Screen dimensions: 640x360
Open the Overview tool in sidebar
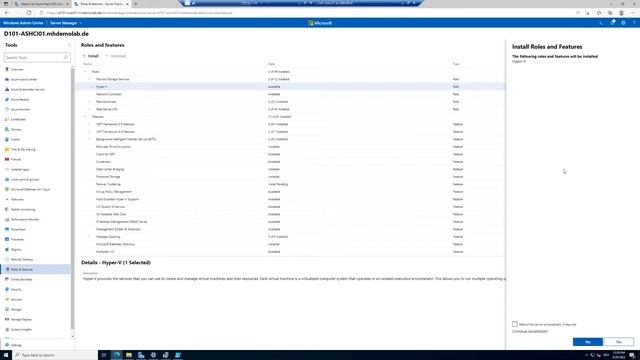[x=17, y=69]
